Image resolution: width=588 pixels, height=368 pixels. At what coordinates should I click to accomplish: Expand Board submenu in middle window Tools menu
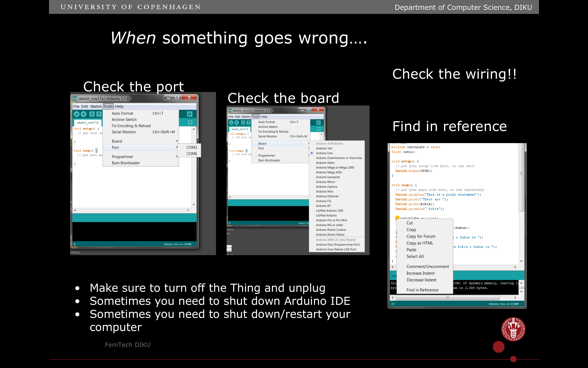point(280,144)
